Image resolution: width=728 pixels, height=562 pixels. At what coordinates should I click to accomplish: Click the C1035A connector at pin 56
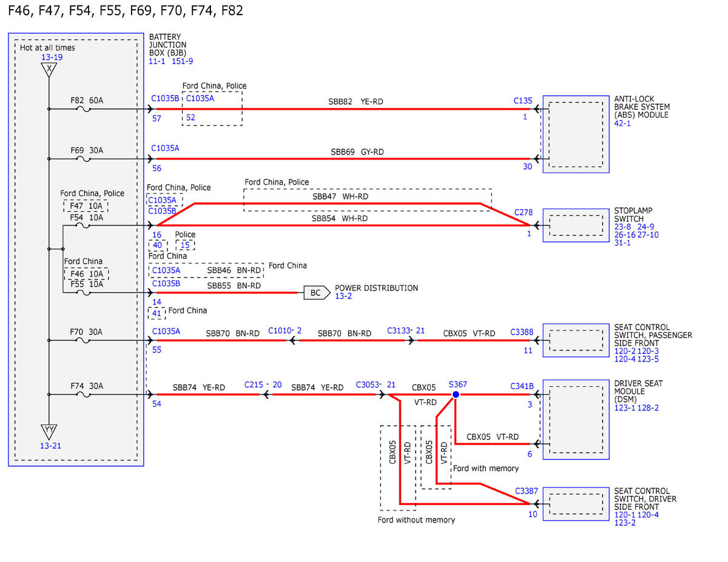[165, 148]
